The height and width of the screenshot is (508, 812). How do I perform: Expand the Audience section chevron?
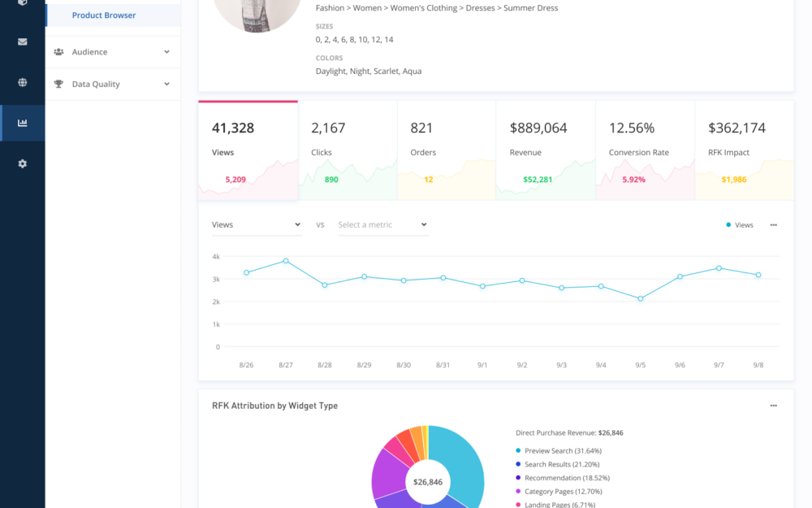166,52
